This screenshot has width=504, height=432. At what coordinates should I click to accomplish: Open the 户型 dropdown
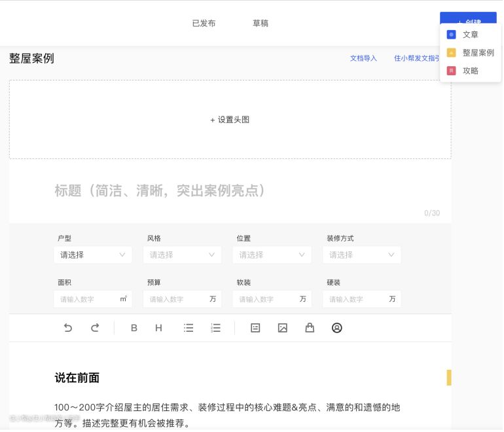93,255
